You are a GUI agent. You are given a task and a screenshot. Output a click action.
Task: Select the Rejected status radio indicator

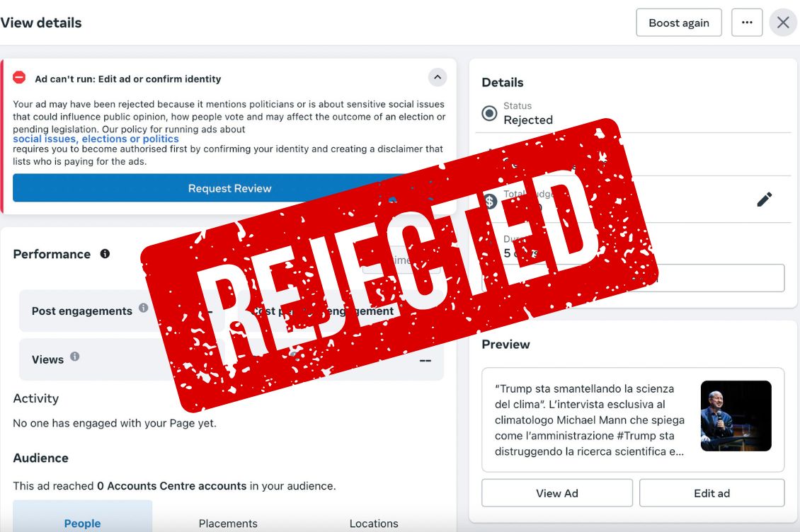[489, 113]
